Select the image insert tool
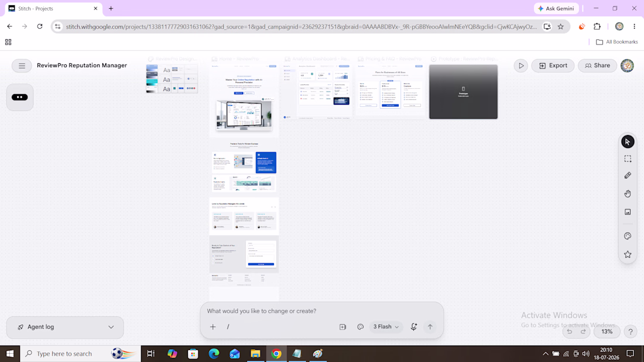Viewport: 644px width, 362px height. (628, 212)
